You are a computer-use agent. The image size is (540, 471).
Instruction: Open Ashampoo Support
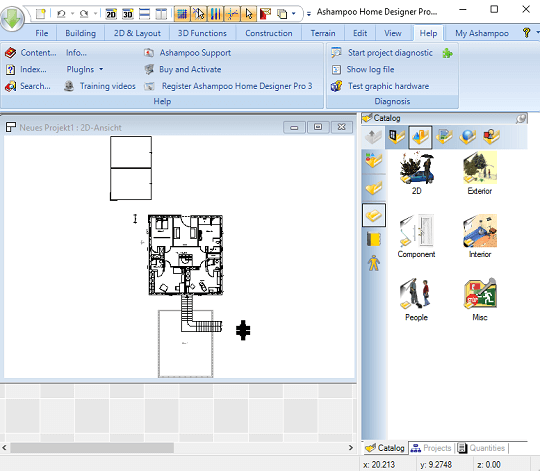[187, 53]
